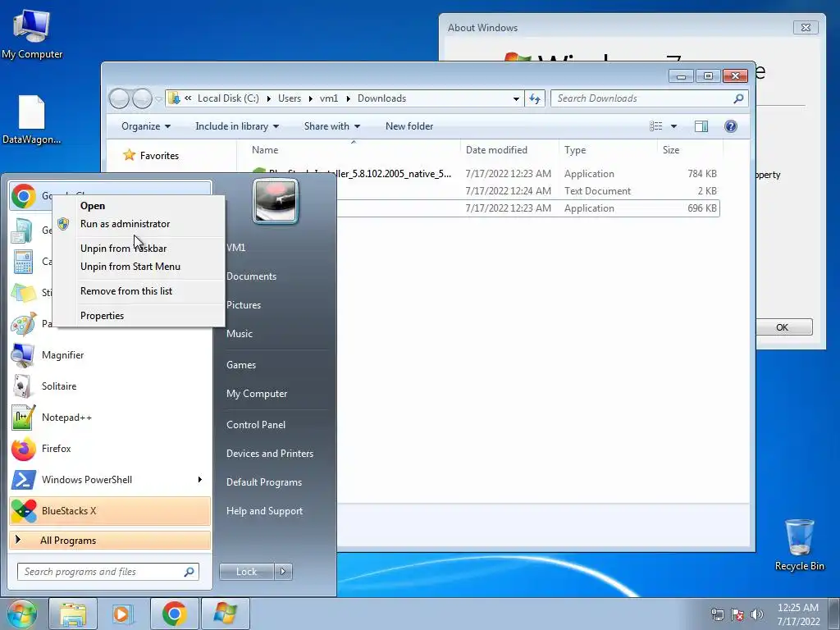Viewport: 840px width, 630px height.
Task: Expand All Programs list
Action: coord(110,541)
